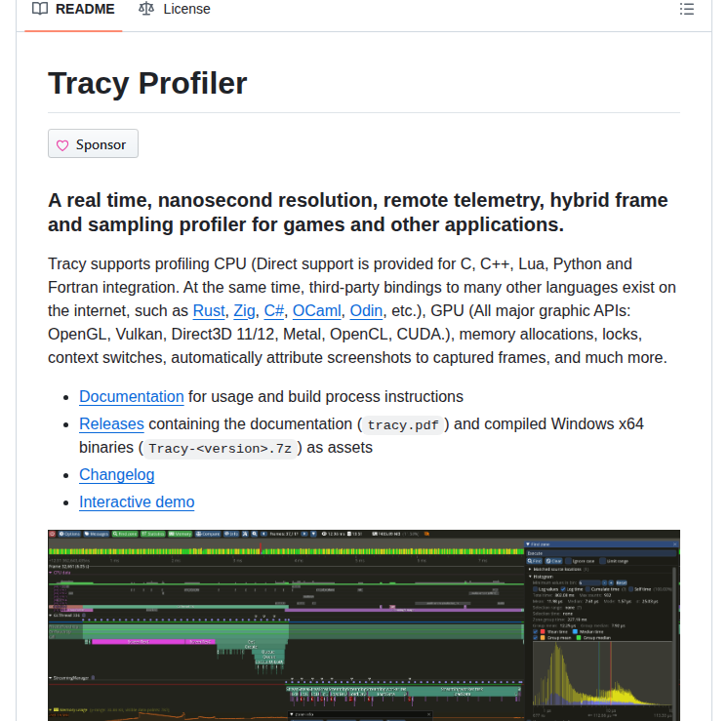
Task: Open the README outline menu icon
Action: [687, 10]
